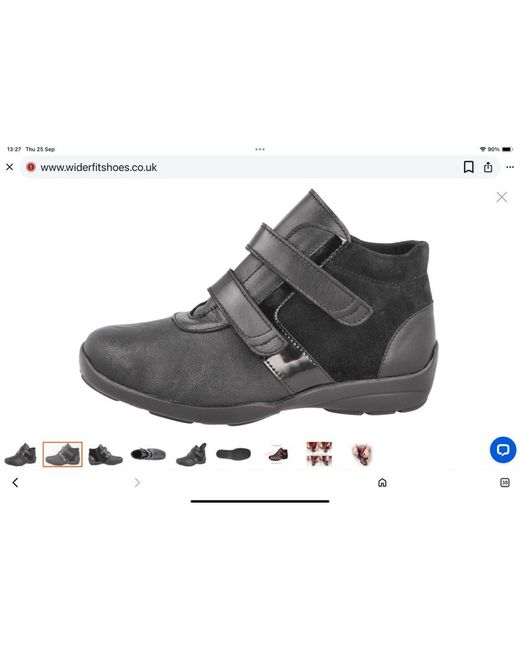Open the browser three-dot more menu
520x650 pixels.
point(510,167)
